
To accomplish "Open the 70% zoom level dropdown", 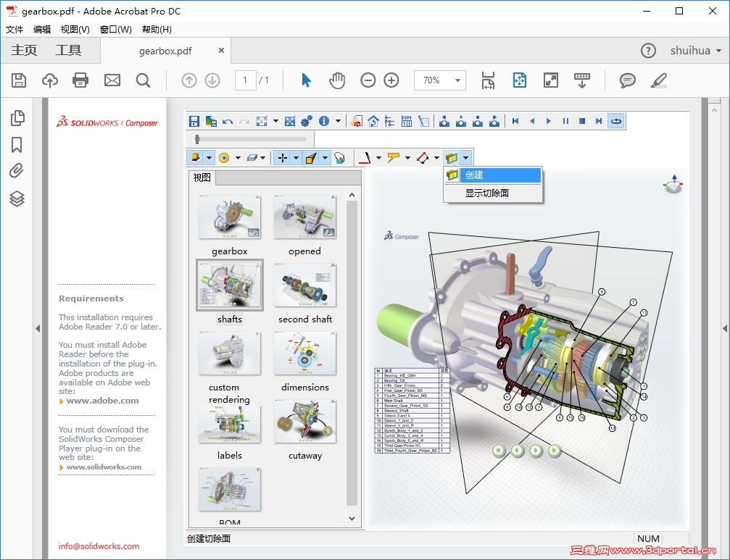I will point(457,80).
